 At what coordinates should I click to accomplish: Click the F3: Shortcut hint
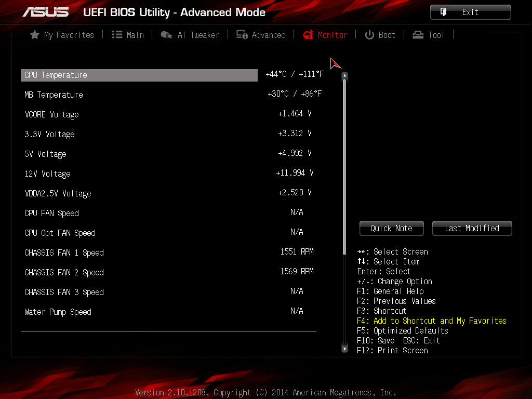(x=382, y=311)
